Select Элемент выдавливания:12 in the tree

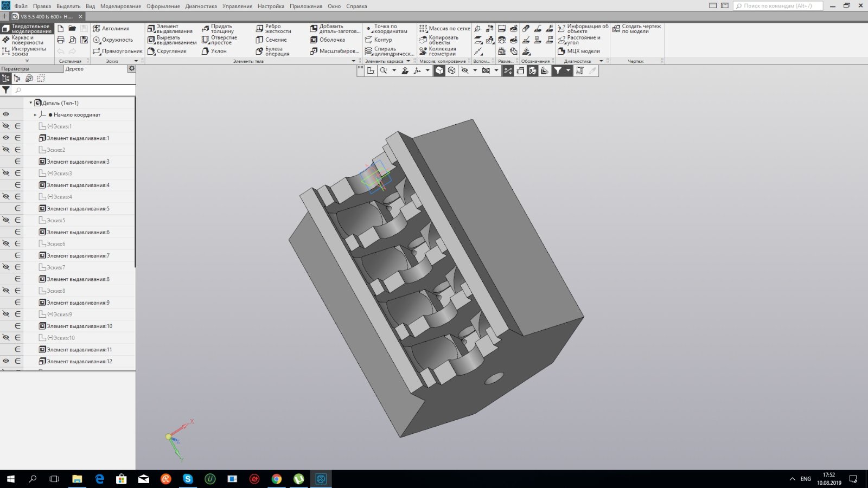(x=79, y=362)
